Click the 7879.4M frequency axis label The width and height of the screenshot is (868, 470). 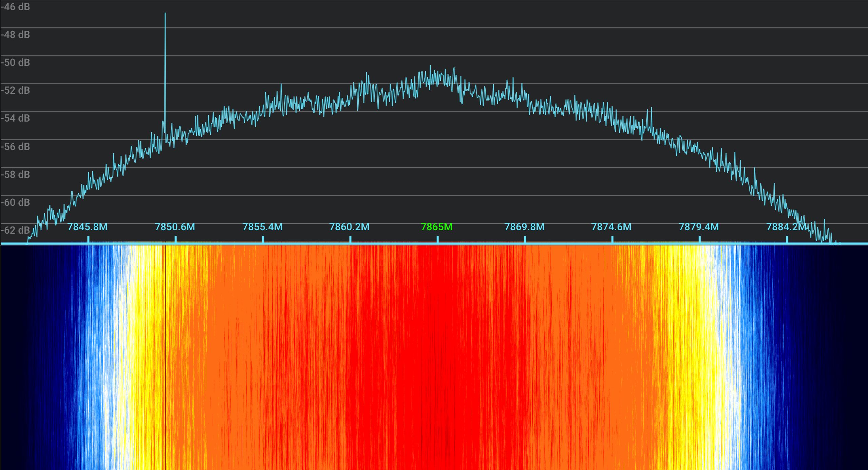(x=699, y=227)
